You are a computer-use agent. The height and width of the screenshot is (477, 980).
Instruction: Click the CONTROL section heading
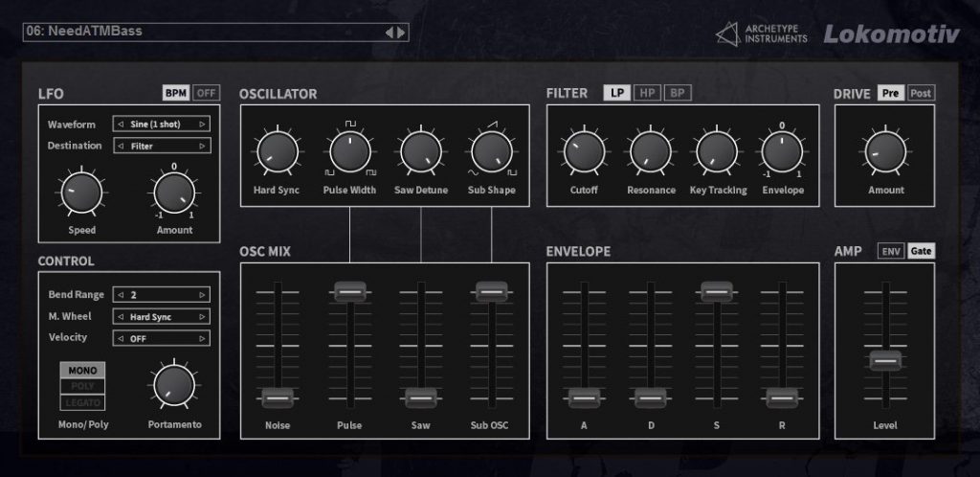pos(66,261)
